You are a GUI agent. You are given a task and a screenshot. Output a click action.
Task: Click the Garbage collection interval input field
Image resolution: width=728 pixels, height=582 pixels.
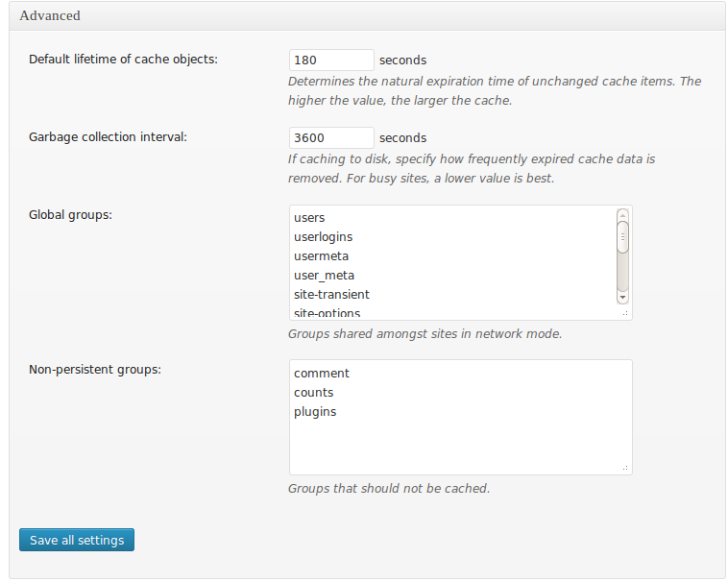[331, 137]
